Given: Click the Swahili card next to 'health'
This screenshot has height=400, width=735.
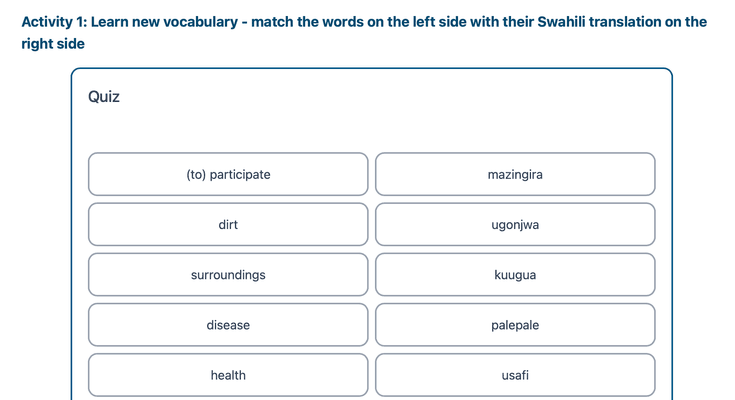Looking at the screenshot, I should point(515,375).
